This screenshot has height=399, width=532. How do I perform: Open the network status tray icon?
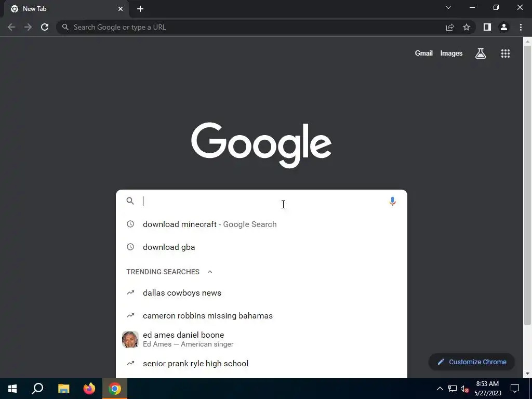(x=453, y=389)
